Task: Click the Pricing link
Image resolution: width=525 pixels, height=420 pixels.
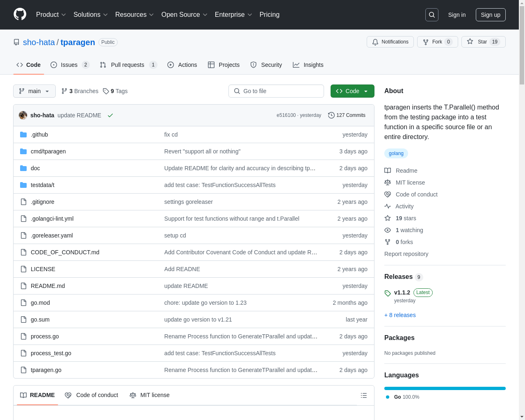Action: click(x=269, y=15)
